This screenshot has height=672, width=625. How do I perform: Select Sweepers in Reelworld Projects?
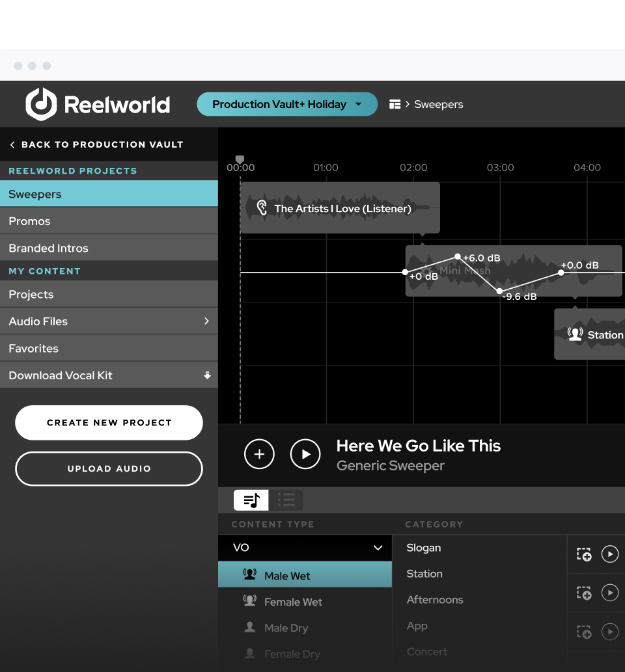[109, 194]
